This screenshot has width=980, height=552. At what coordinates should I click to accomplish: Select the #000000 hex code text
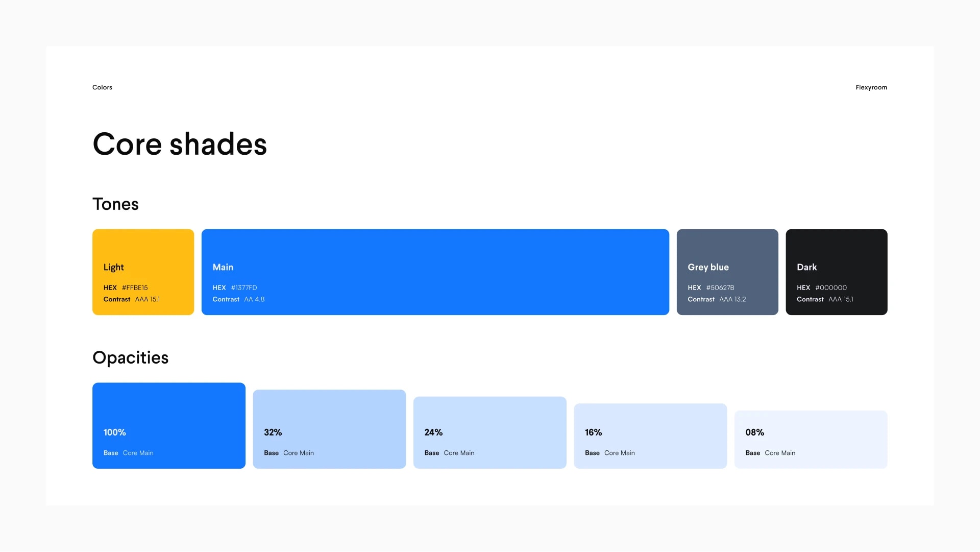coord(831,288)
